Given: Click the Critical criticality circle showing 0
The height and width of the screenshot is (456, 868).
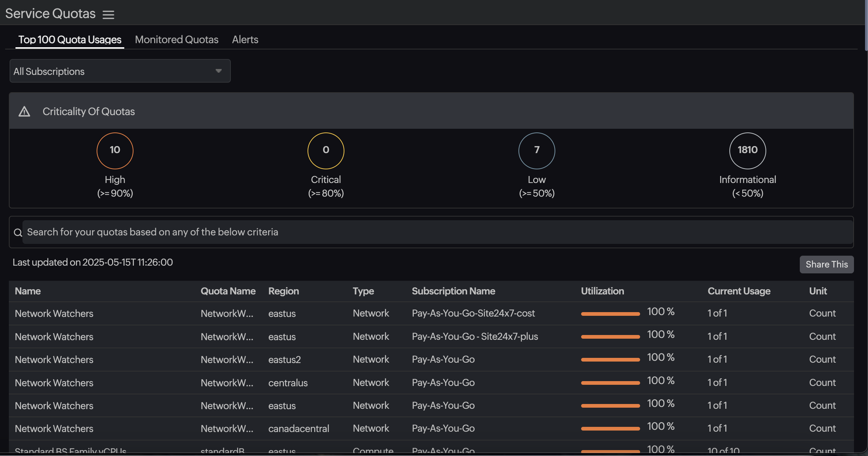Looking at the screenshot, I should [x=325, y=150].
